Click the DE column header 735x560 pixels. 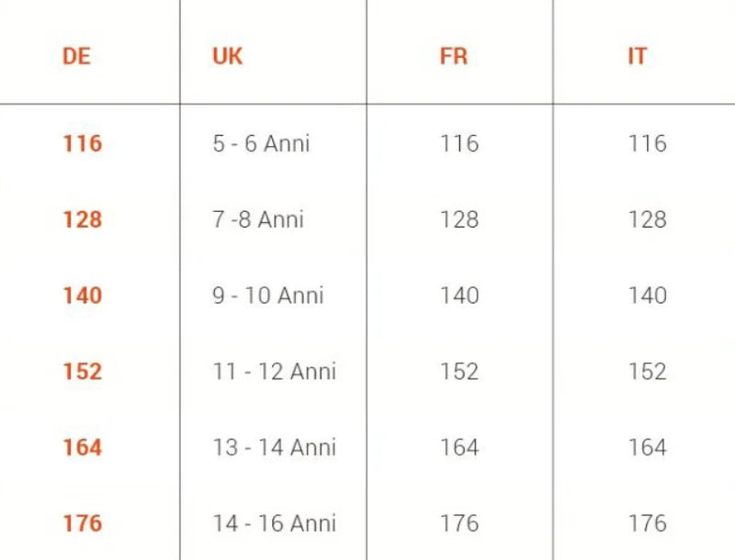pos(76,56)
